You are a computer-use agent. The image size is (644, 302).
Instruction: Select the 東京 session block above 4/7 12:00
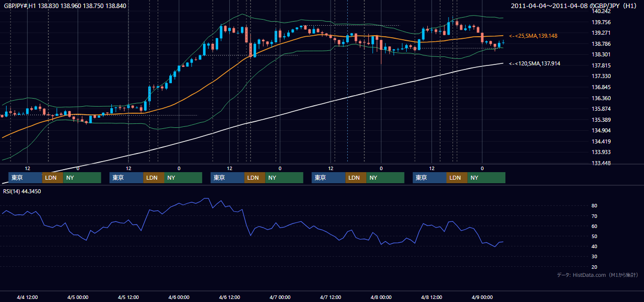pyautogui.click(x=329, y=178)
